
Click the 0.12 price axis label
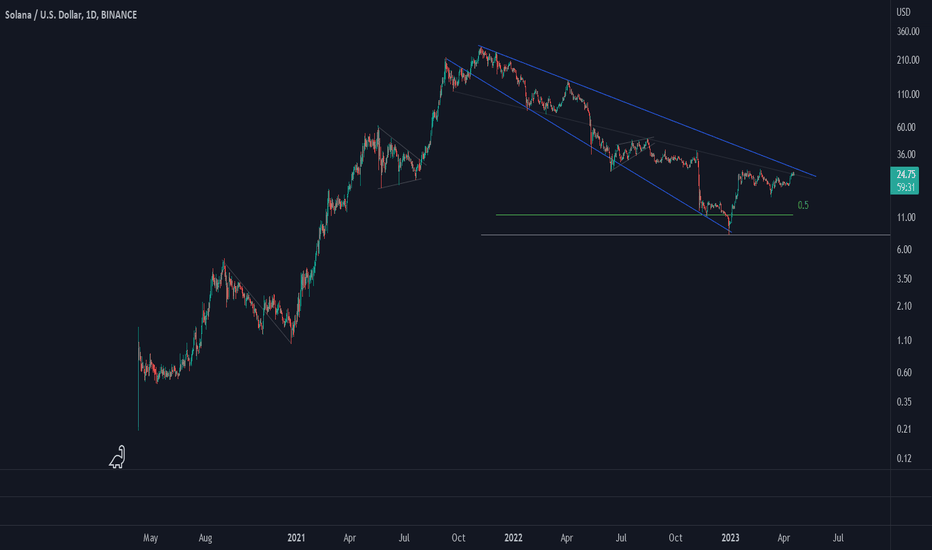click(x=904, y=458)
